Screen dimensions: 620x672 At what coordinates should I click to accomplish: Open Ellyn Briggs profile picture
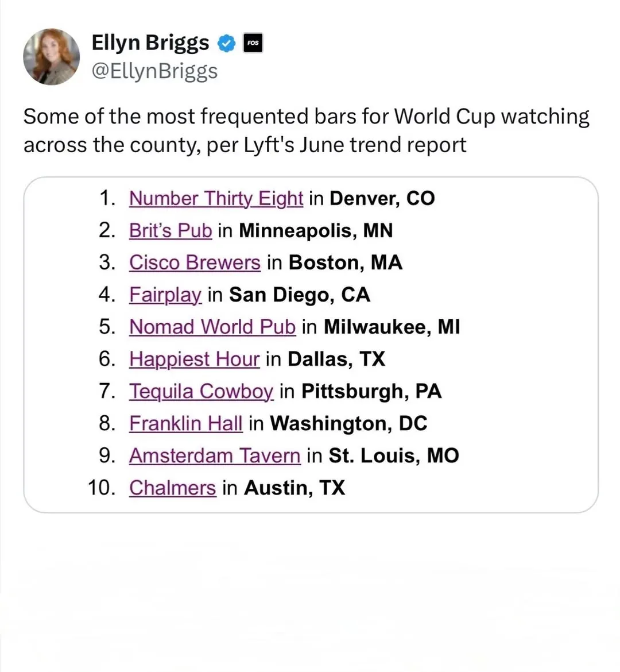(52, 56)
